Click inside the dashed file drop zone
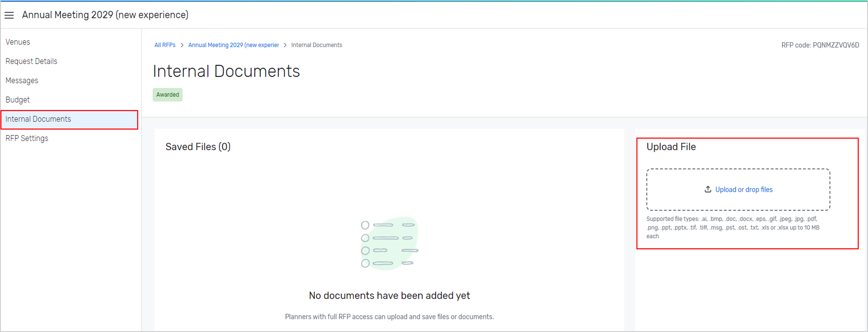This screenshot has height=332, width=868. tap(738, 189)
